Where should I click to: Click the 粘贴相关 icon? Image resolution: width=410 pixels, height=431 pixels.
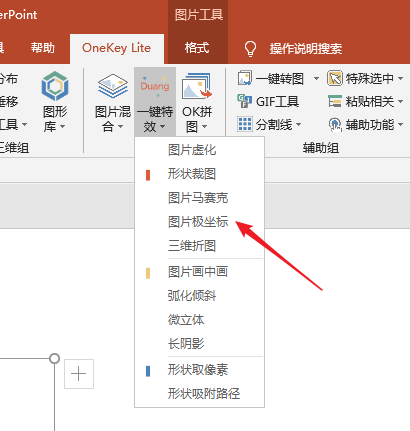335,101
